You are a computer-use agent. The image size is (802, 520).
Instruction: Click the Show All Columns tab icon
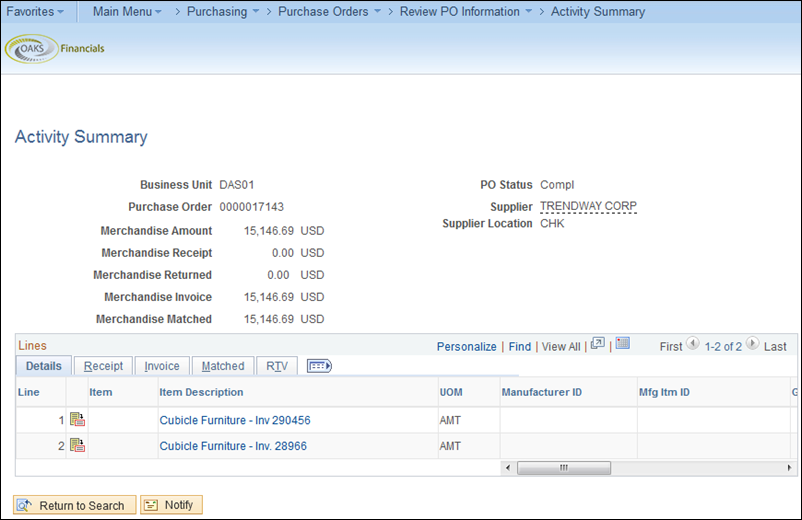(319, 366)
